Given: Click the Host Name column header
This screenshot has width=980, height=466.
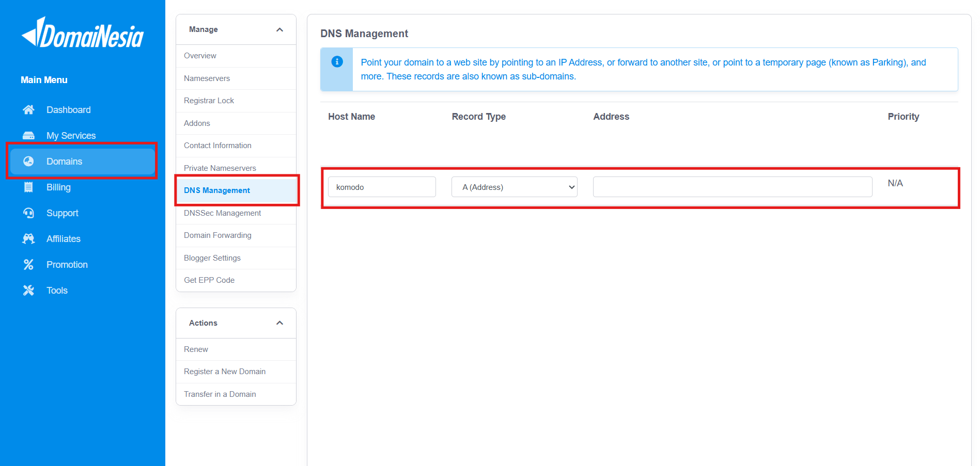Looking at the screenshot, I should (352, 117).
